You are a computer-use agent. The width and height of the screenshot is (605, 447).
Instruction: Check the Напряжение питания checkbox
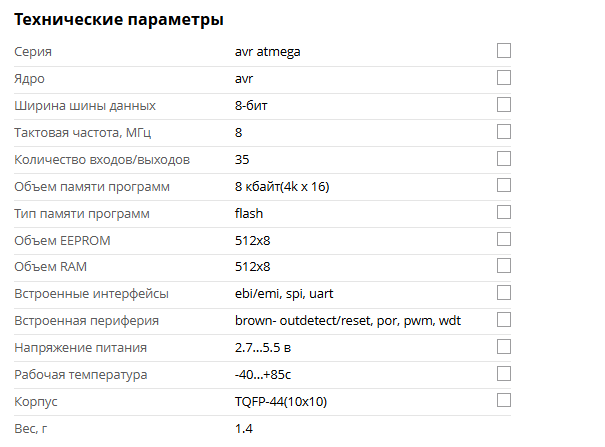point(504,347)
